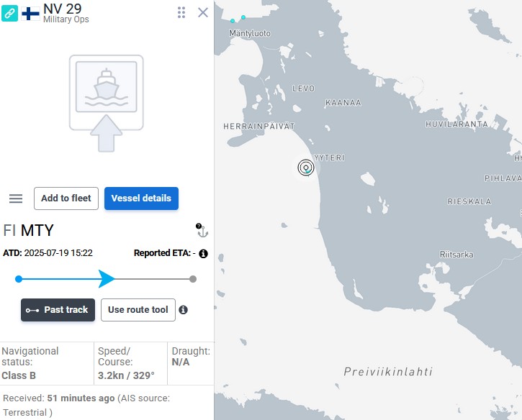Click the HERRAINPÄIVÄT map label

coord(259,127)
